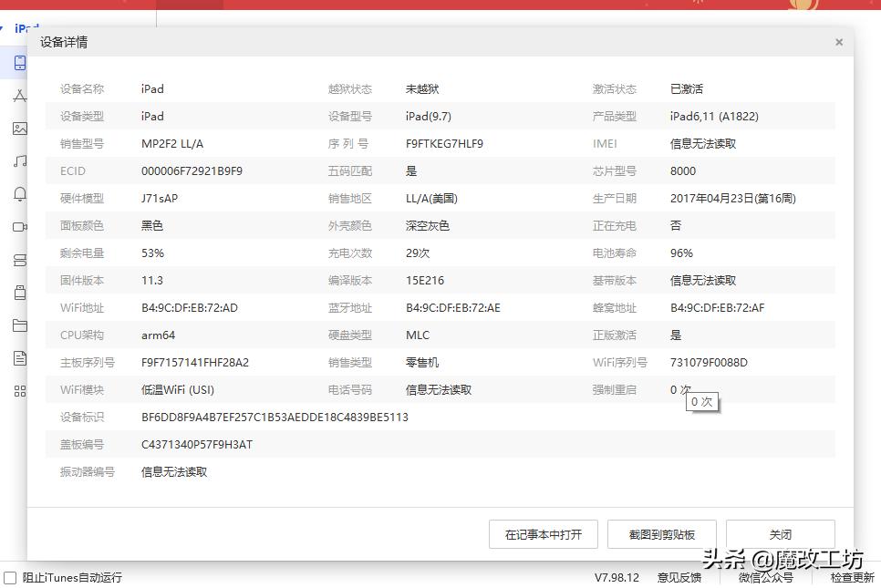Screen dimensions: 881x588
Task: Open the data management stack icon
Action: 20,260
